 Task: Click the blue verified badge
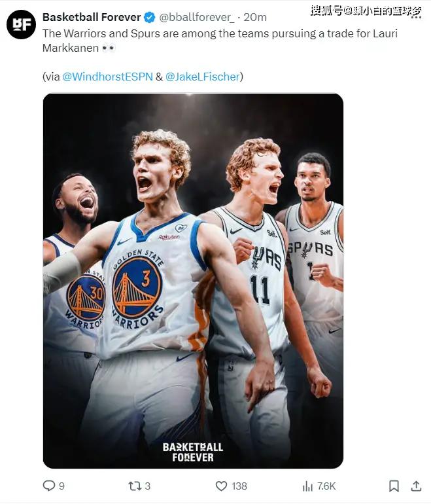pos(149,17)
